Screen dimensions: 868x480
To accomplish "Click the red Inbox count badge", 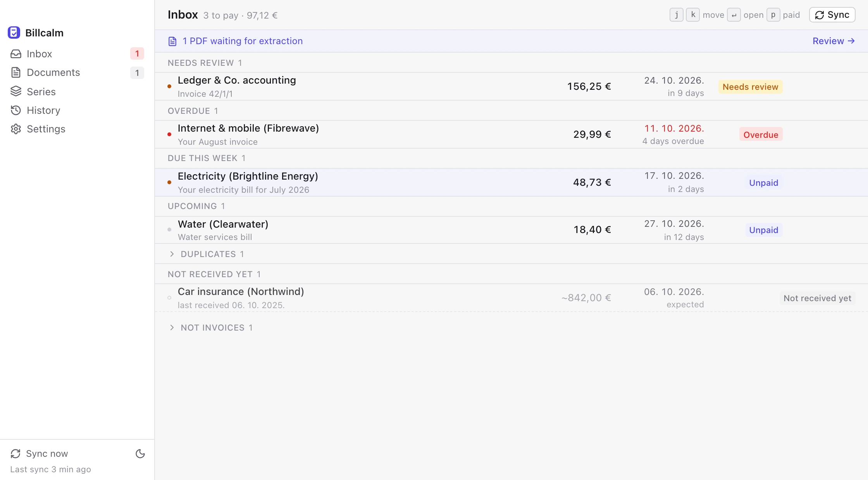I will click(x=137, y=53).
